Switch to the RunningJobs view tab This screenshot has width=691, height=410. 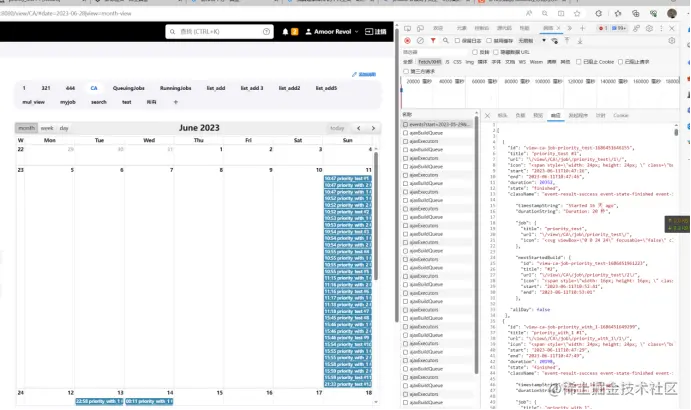click(175, 88)
